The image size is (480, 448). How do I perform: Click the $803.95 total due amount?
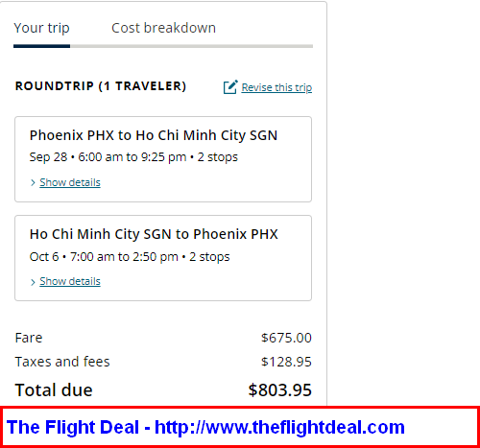(x=280, y=389)
